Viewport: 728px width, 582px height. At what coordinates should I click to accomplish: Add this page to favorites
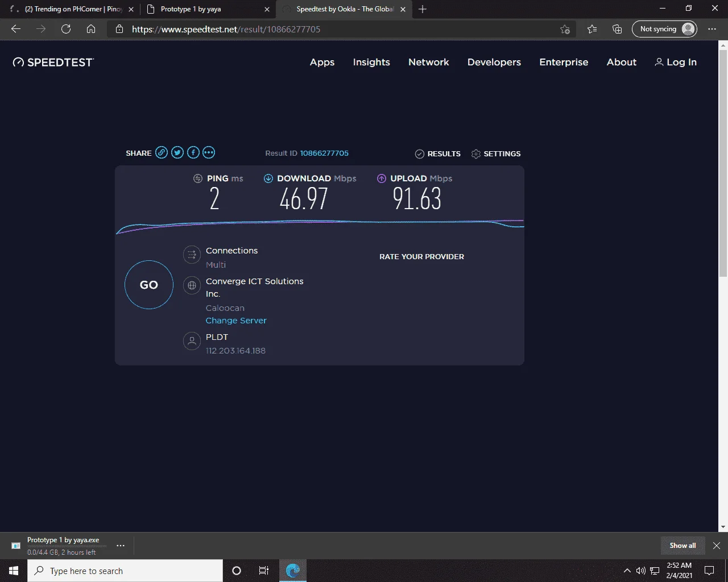(x=565, y=29)
